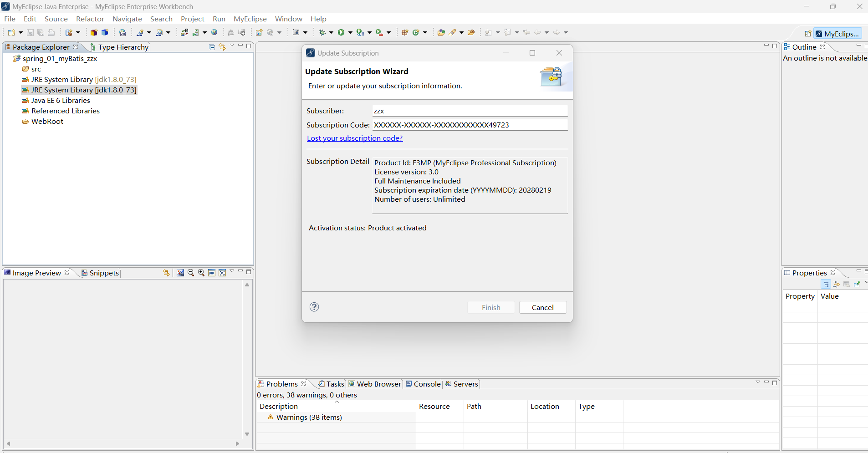This screenshot has height=453, width=868.
Task: Click the Subscriber input field
Action: click(470, 111)
